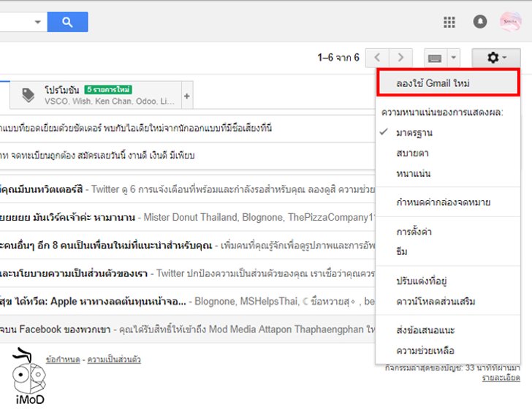Open the notifications bell icon
532x415 pixels.
click(479, 22)
